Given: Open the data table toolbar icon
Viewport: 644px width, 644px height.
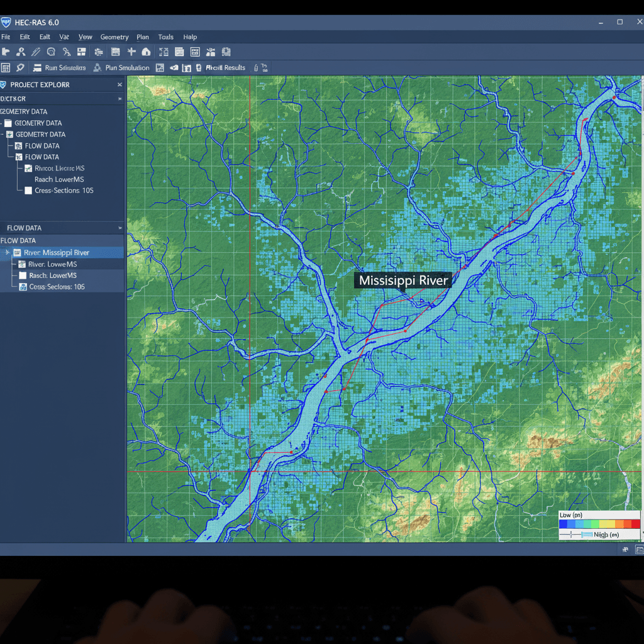Looking at the screenshot, I should [116, 52].
